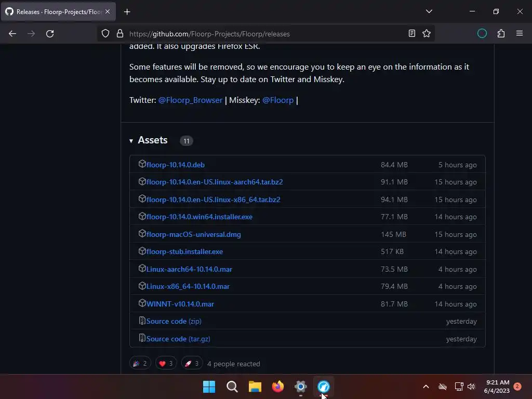Show site security info via padlock icon
The image size is (532, 399).
coord(120,34)
